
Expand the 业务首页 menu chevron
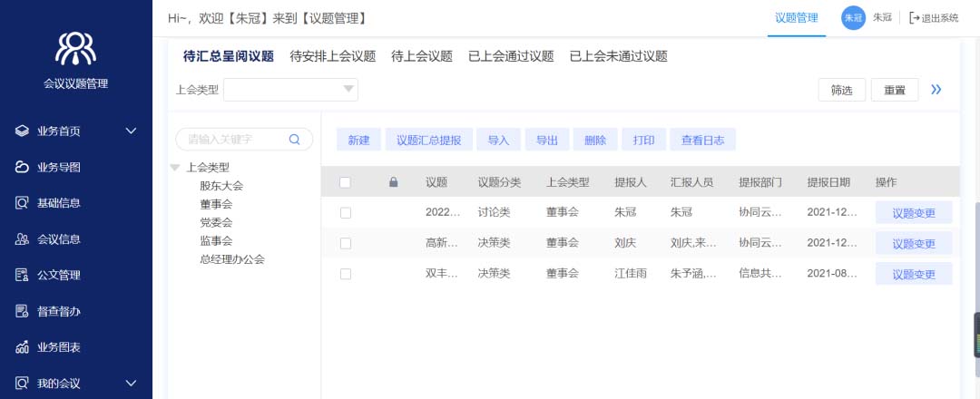click(x=131, y=131)
